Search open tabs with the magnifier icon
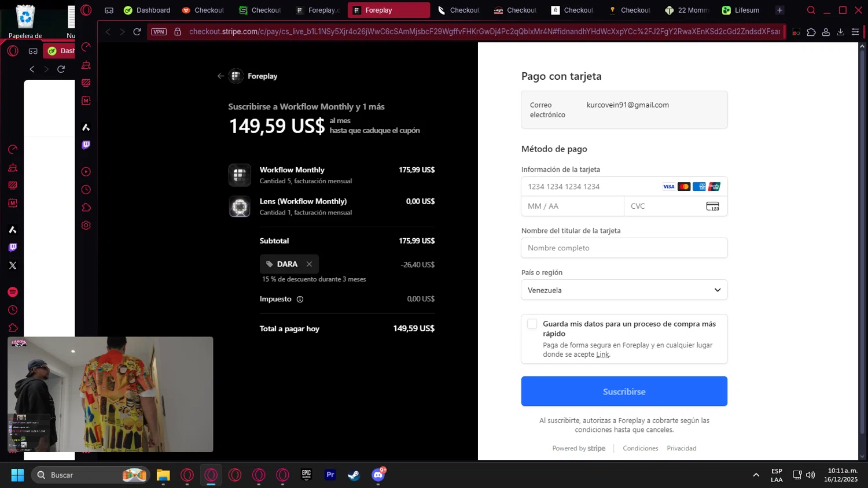 (x=811, y=10)
